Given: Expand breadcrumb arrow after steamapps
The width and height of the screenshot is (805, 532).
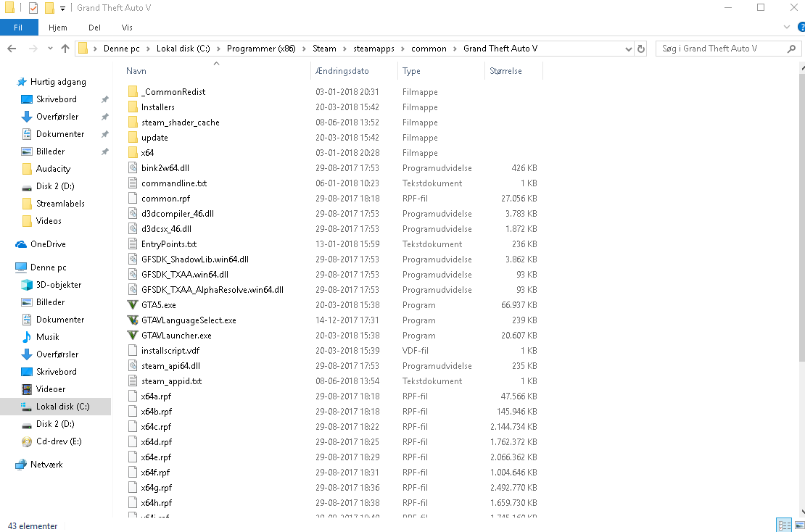Looking at the screenshot, I should click(402, 49).
